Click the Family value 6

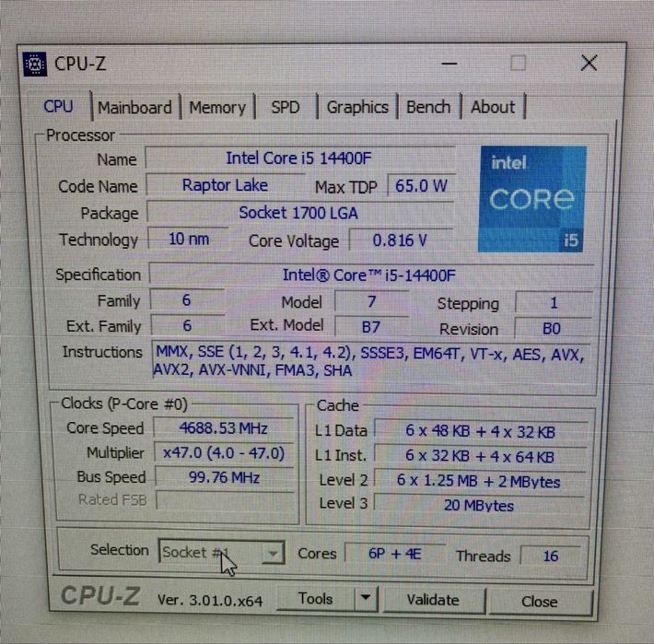187,300
